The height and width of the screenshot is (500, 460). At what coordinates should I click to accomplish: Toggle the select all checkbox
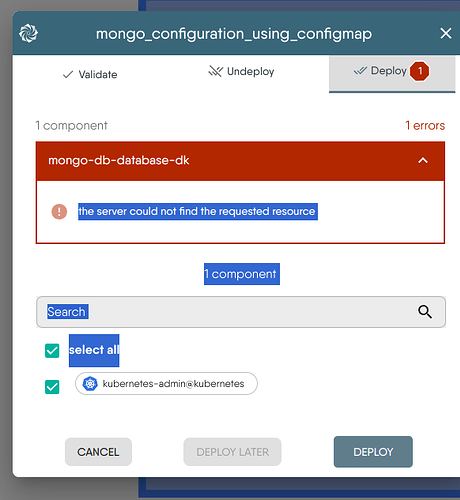52,351
